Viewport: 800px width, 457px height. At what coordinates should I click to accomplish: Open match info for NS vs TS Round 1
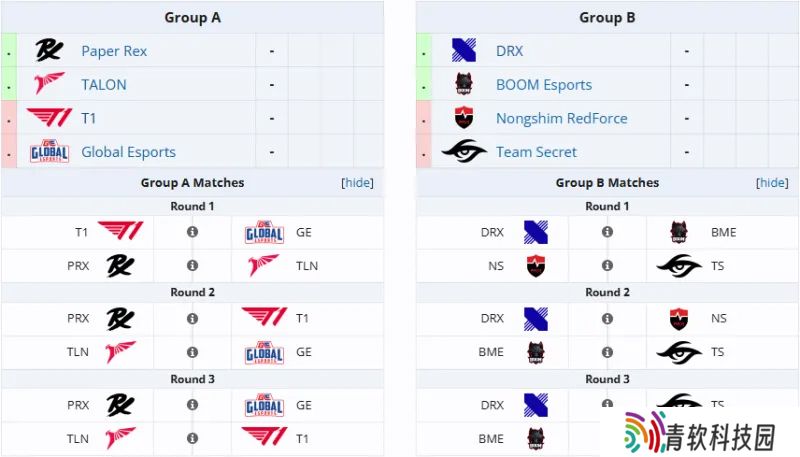607,266
